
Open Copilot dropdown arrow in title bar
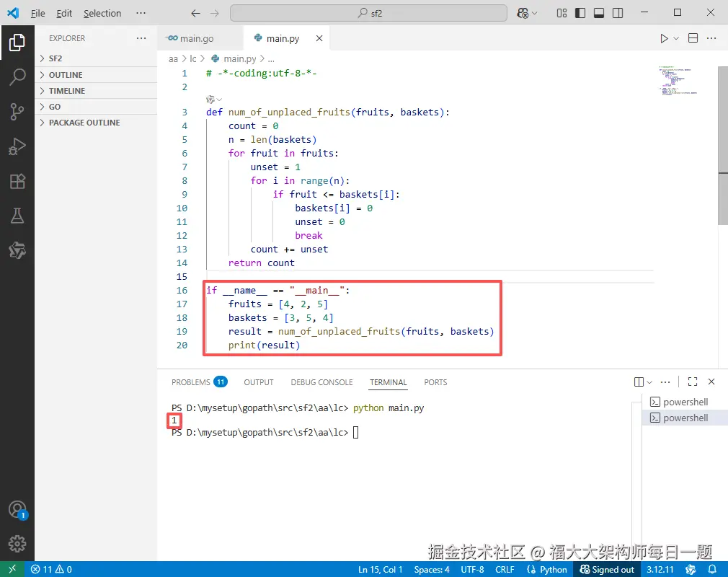pyautogui.click(x=534, y=14)
